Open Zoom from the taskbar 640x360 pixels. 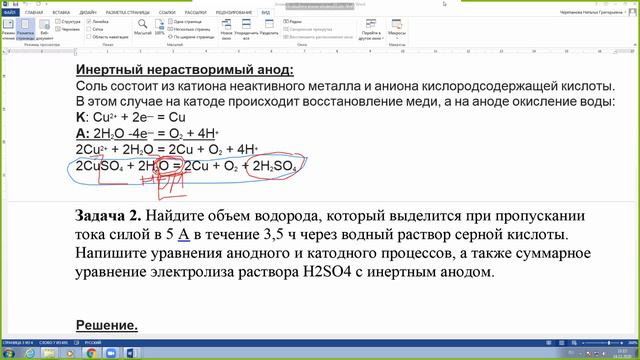pyautogui.click(x=111, y=353)
